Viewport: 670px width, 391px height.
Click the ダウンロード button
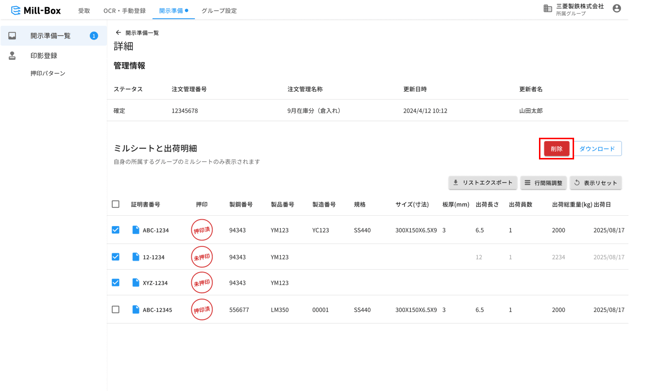tap(597, 149)
